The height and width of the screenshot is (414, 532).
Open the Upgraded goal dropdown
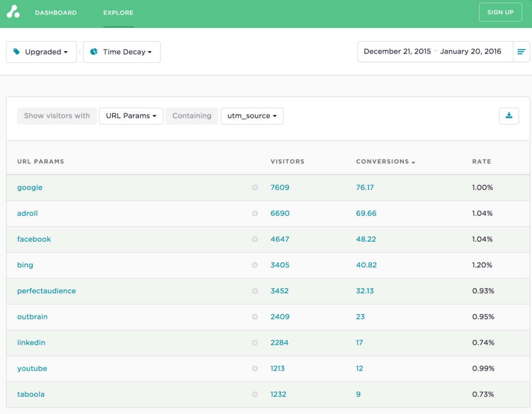(42, 52)
